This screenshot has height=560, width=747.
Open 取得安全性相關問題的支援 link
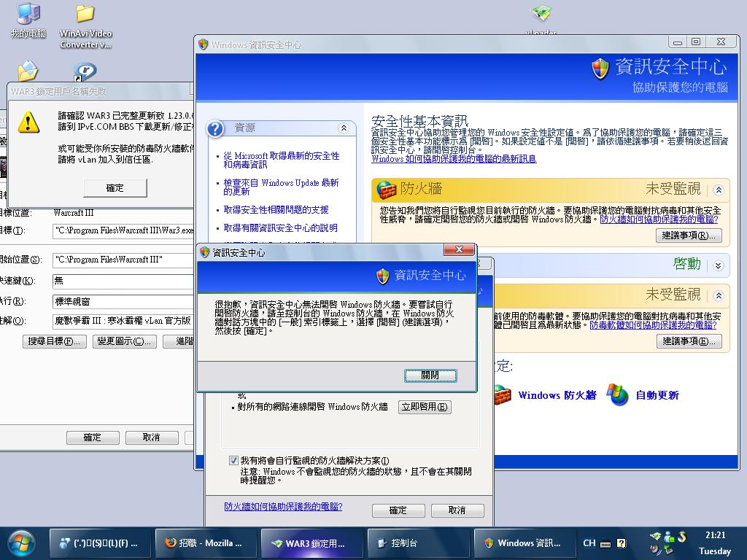(276, 209)
